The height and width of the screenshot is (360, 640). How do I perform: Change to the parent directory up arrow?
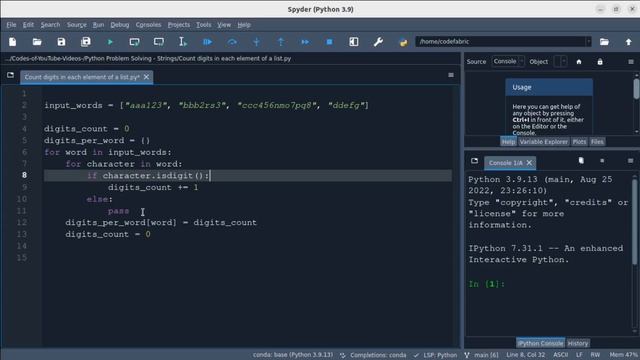click(629, 42)
